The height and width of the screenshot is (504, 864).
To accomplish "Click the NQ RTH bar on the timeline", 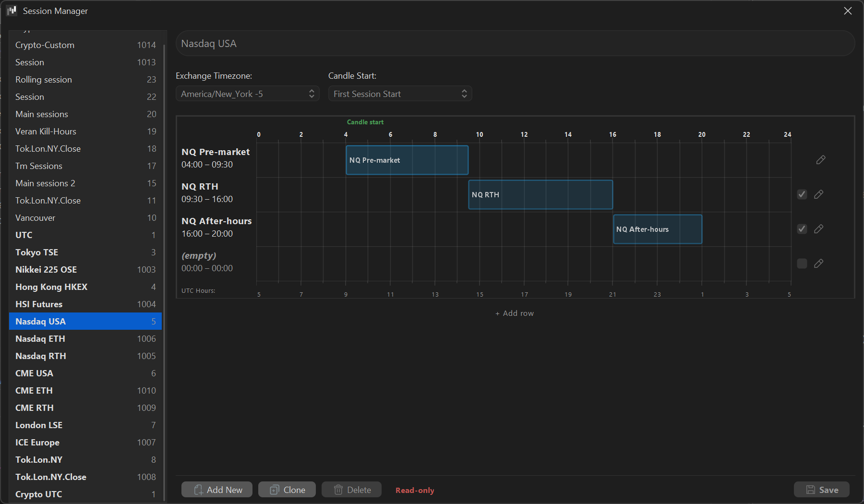I will [540, 194].
